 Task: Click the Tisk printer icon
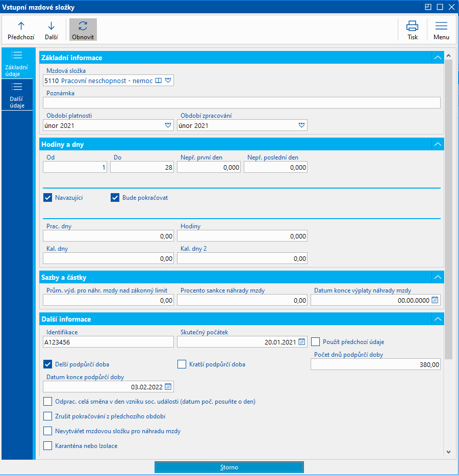click(x=412, y=26)
